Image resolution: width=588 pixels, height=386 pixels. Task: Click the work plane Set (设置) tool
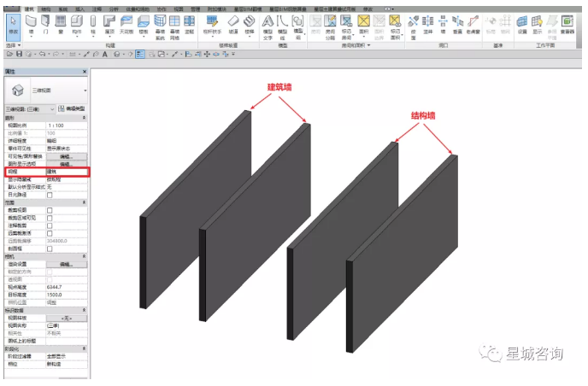click(x=522, y=25)
